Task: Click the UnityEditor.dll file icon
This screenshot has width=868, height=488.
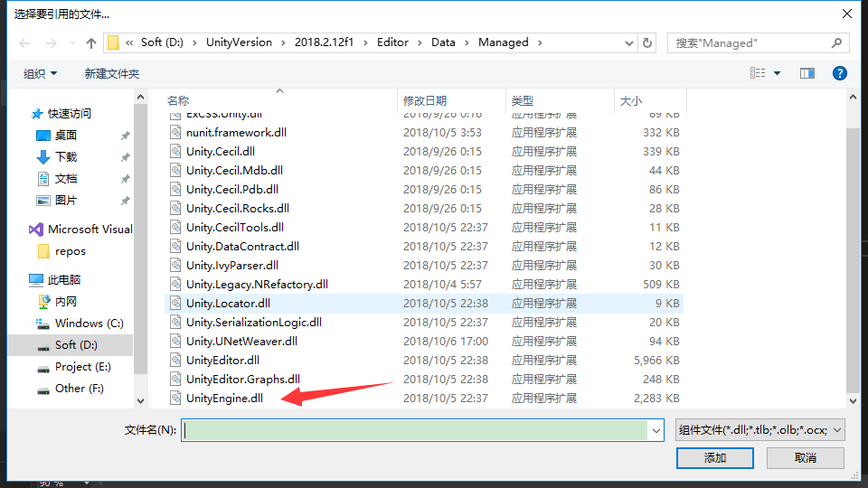Action: tap(175, 361)
